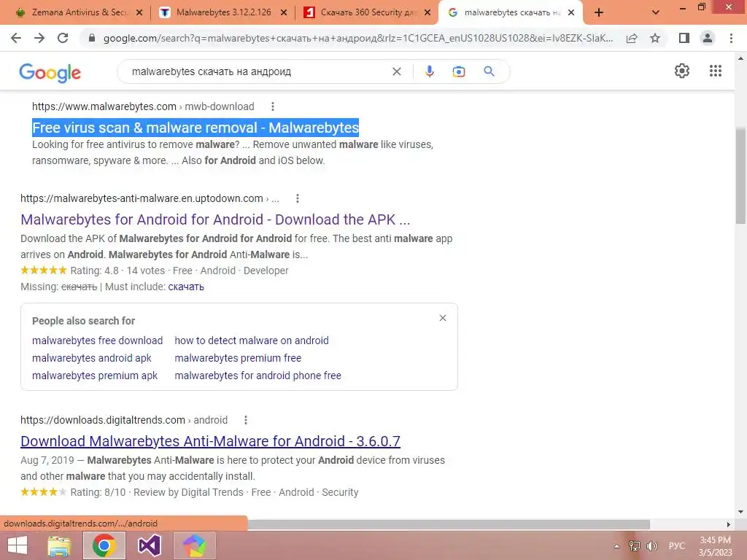Switch to the 360 Security tab
The height and width of the screenshot is (560, 747).
[x=367, y=12]
